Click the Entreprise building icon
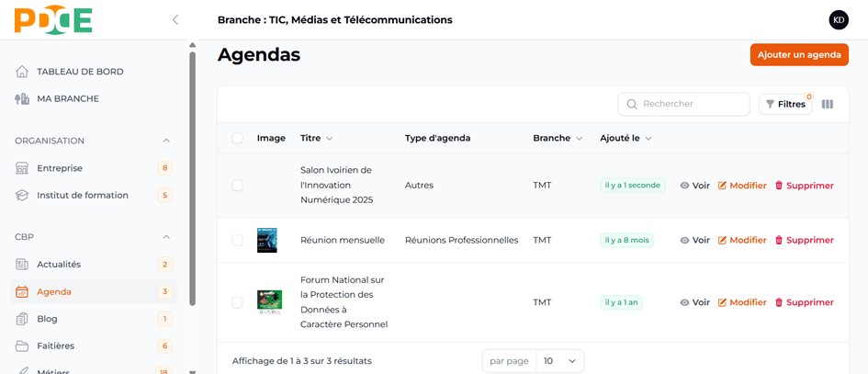868x374 pixels. [22, 168]
